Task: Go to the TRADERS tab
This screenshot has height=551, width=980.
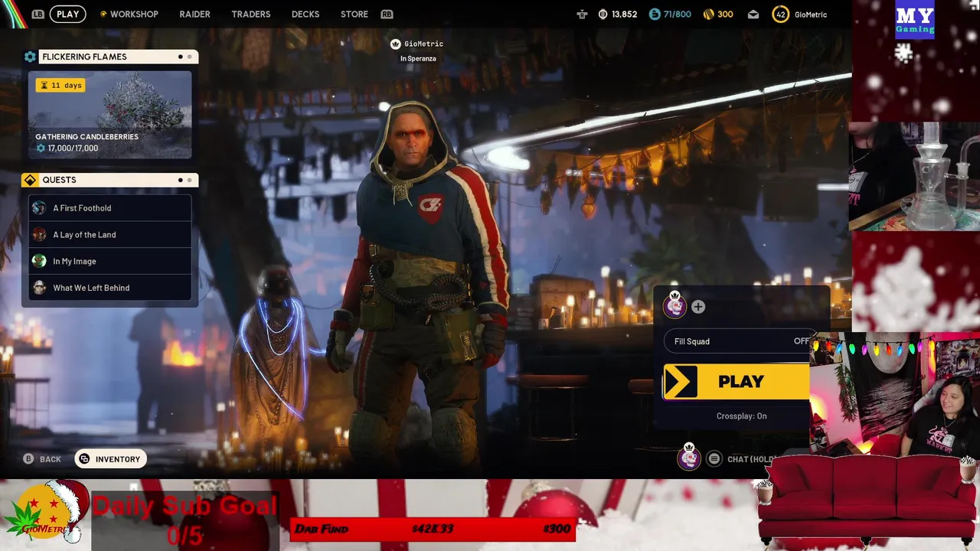Action: 251,14
